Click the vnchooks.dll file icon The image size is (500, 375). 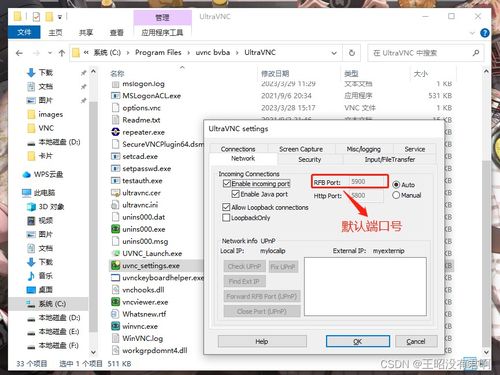click(x=115, y=290)
